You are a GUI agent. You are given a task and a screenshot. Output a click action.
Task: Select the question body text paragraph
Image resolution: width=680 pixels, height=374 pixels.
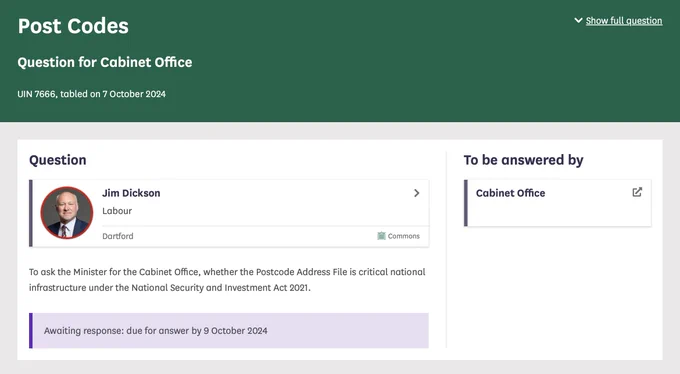click(x=227, y=280)
